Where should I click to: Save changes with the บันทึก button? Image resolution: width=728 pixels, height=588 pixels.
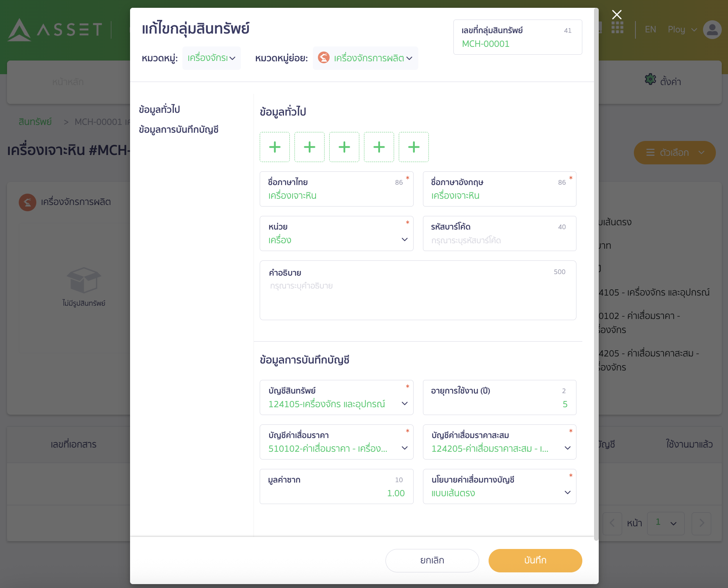tap(535, 560)
